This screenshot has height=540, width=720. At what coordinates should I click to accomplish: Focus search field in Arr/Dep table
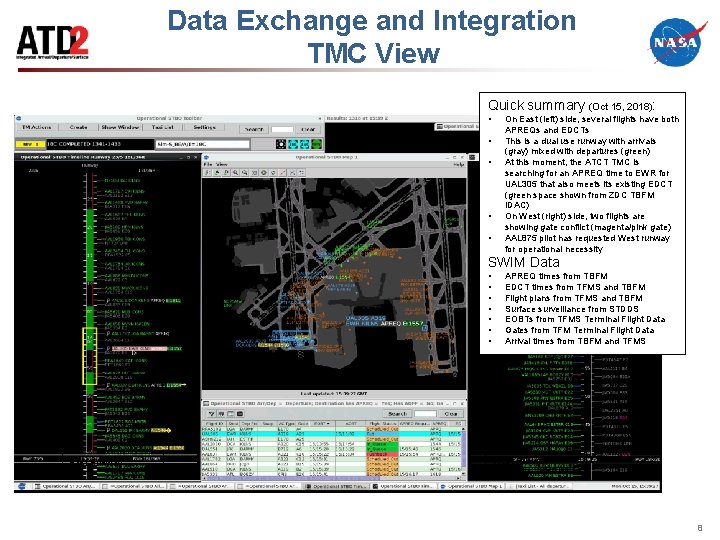(425, 414)
